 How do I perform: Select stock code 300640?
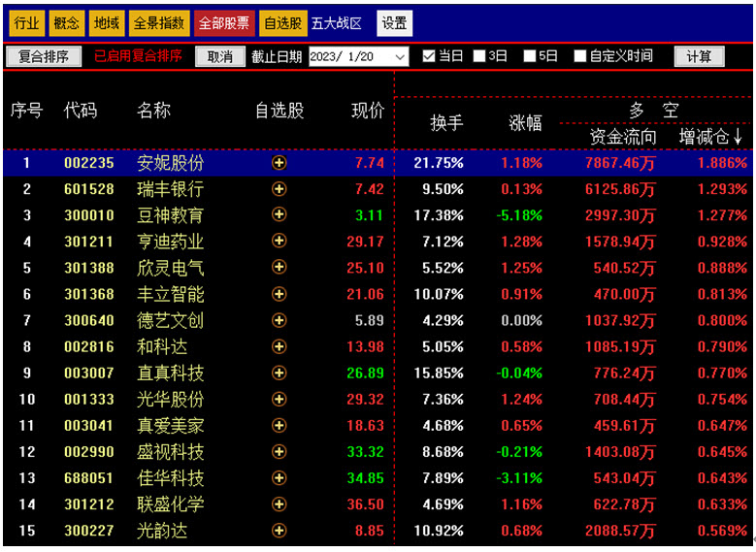(89, 320)
